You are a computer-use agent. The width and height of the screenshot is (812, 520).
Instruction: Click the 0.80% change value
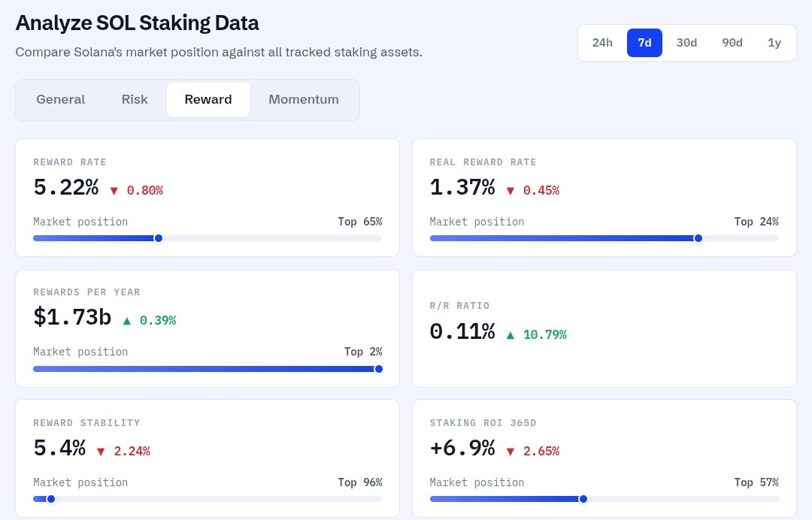(x=145, y=191)
